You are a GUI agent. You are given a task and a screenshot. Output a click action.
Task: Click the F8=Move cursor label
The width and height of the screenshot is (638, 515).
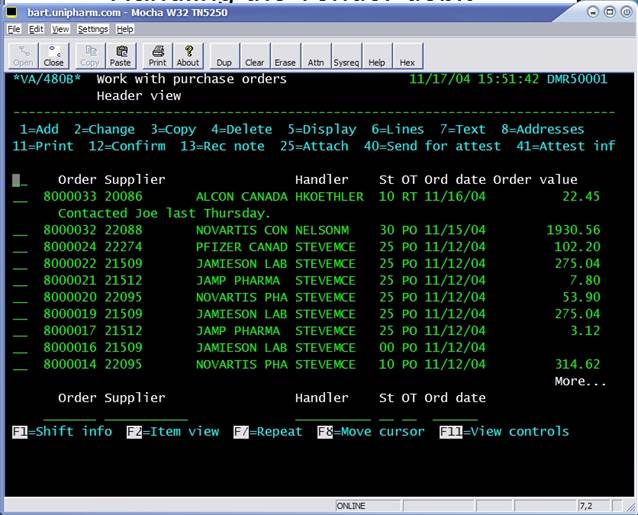click(371, 431)
